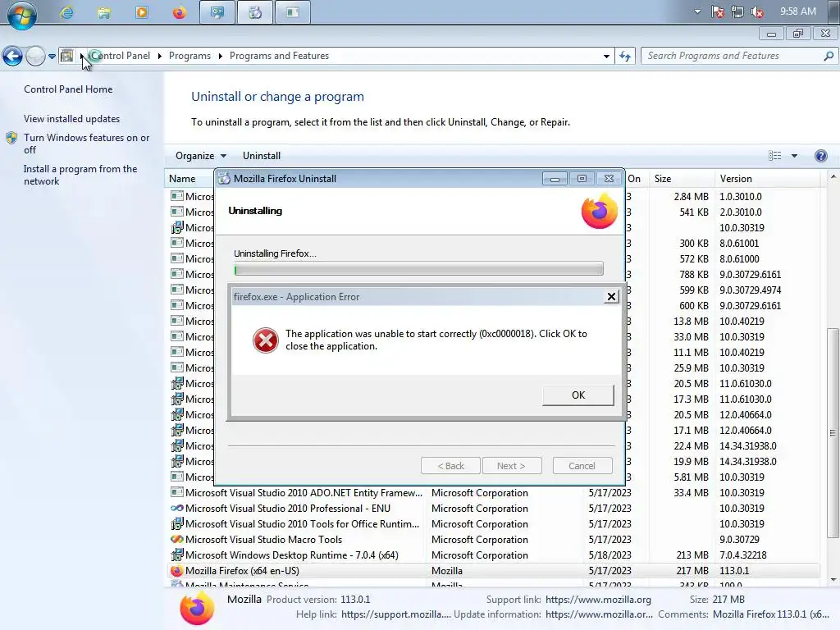Switch to Firefox uninstaller taskbar button
Image resolution: width=840 pixels, height=630 pixels.
[x=255, y=12]
